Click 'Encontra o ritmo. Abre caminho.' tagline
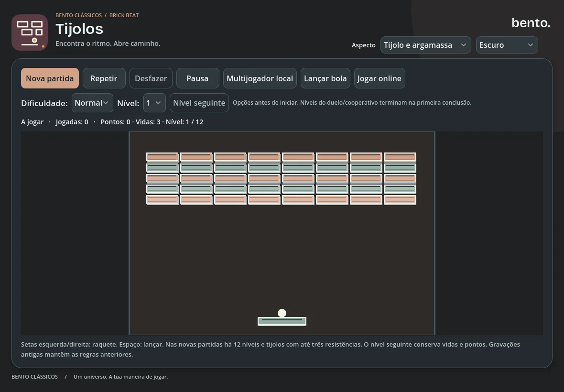 (x=108, y=44)
